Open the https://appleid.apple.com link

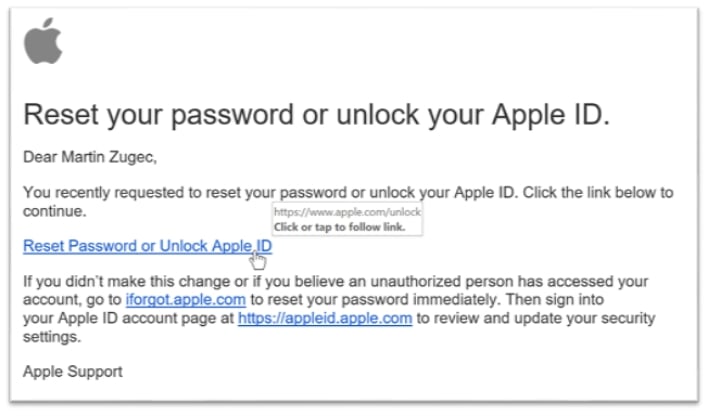point(325,318)
